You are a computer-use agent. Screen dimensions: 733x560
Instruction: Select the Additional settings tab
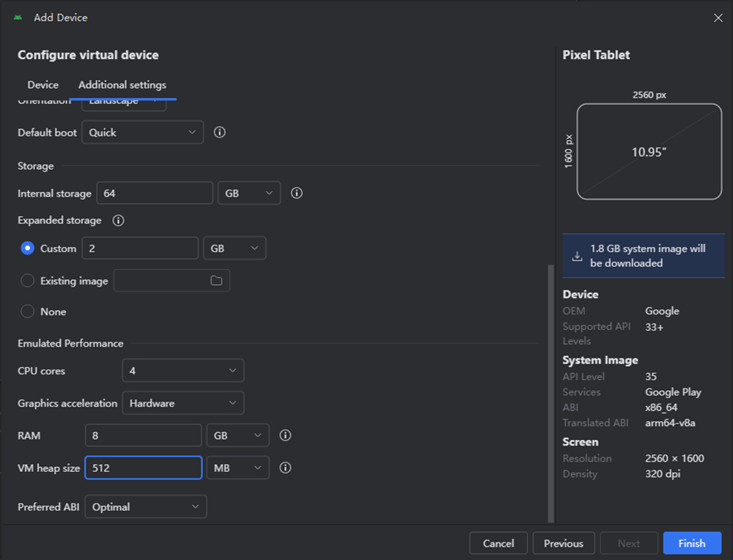[x=122, y=85]
